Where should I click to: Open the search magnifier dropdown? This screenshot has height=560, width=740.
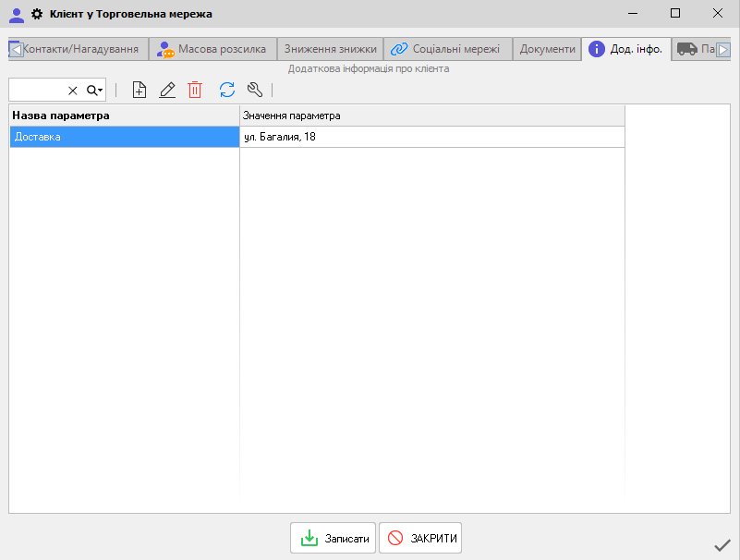coord(94,90)
